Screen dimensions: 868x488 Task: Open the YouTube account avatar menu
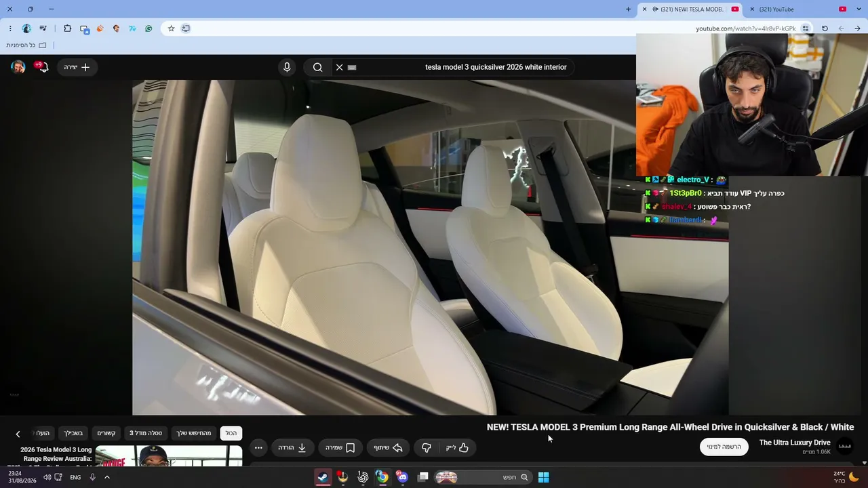[18, 67]
